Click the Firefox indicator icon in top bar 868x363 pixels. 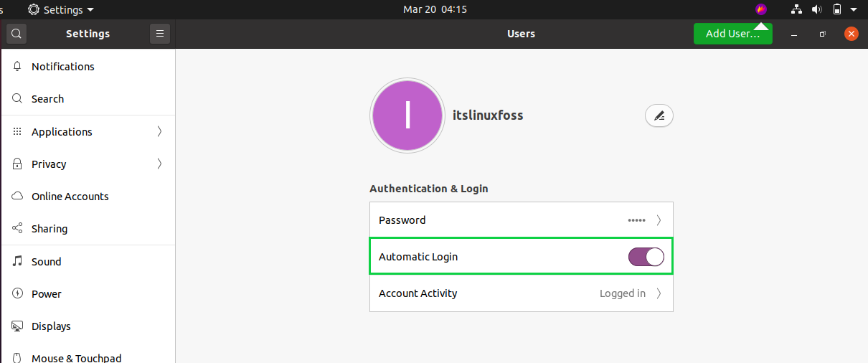[x=761, y=9]
